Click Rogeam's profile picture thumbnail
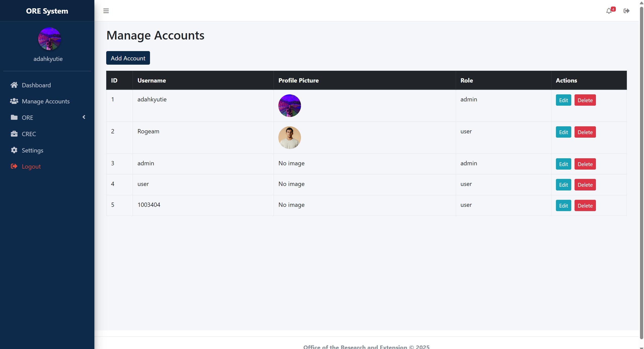Viewport: 644px width, 349px height. click(x=289, y=138)
